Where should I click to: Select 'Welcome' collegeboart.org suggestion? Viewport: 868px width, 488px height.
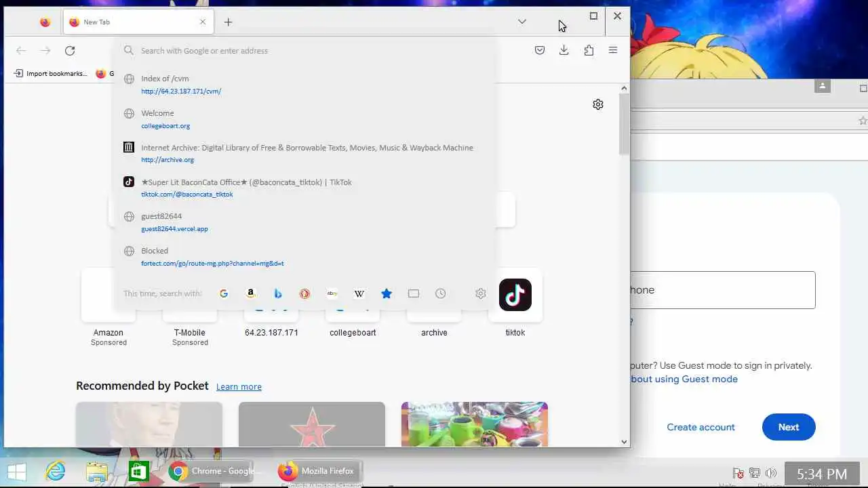305,119
